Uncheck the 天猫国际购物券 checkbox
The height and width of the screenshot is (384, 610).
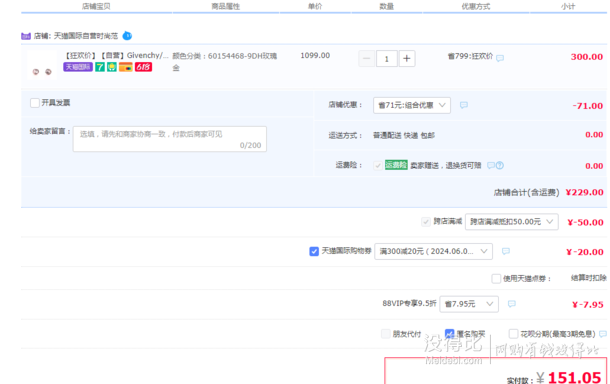tap(314, 251)
